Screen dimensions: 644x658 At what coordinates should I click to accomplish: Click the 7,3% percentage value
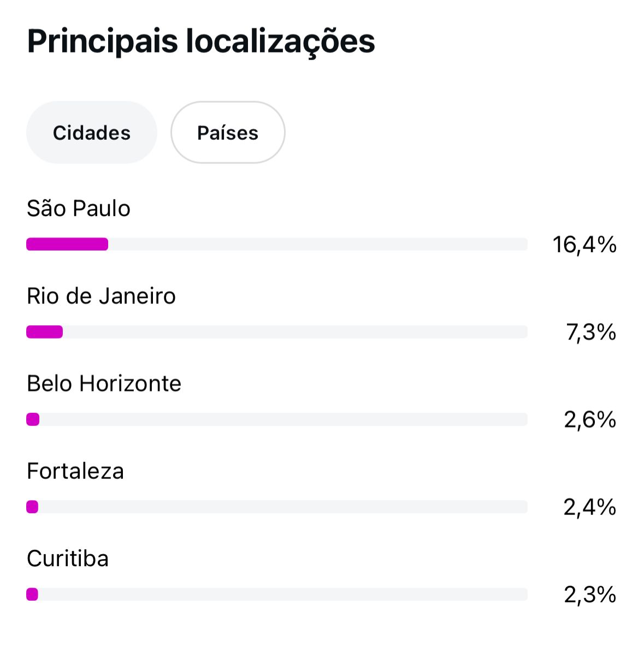[591, 332]
